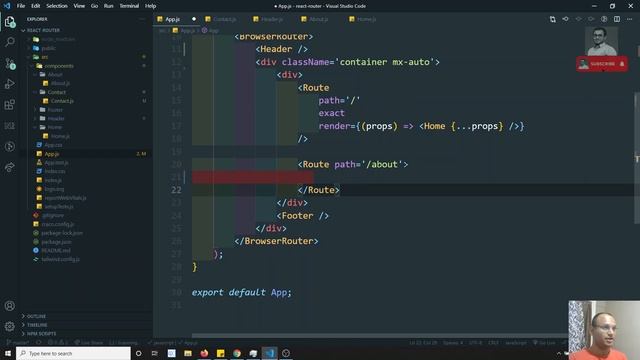Open the Live Share activity bar icon
This screenshot has height=360, width=640.
click(x=10, y=167)
